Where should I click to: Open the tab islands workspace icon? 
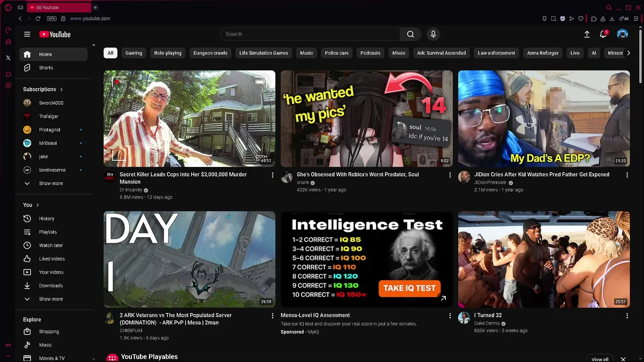[x=20, y=8]
